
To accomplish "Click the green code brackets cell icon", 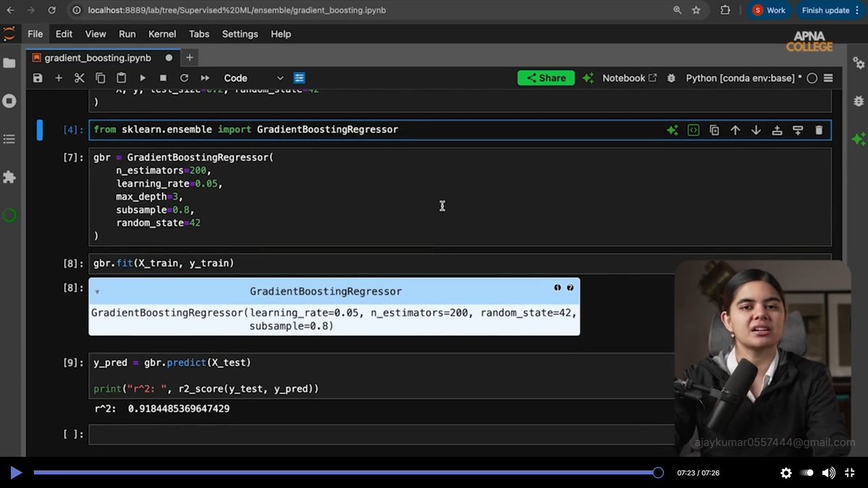I will pos(694,130).
